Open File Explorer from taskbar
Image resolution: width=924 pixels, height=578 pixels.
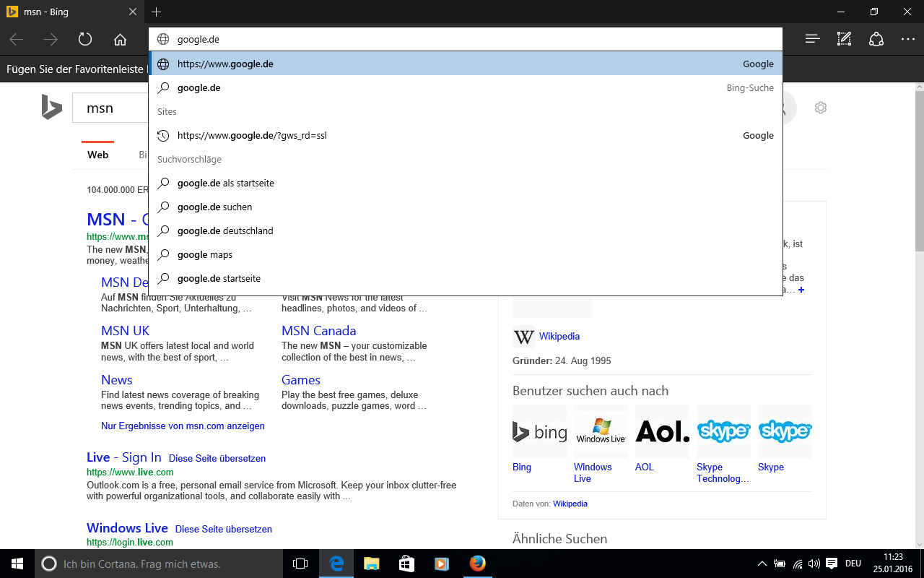click(371, 564)
